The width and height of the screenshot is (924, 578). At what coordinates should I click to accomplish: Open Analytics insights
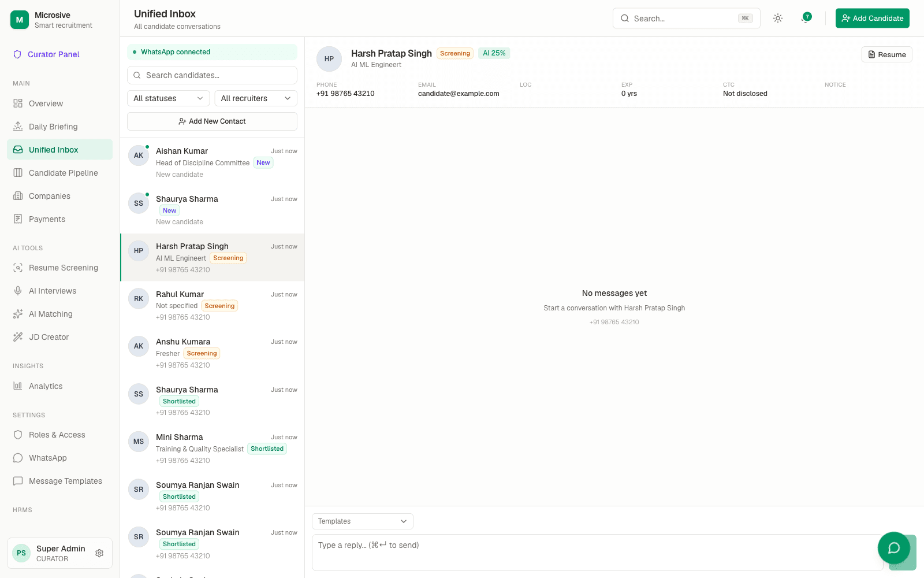[59, 386]
